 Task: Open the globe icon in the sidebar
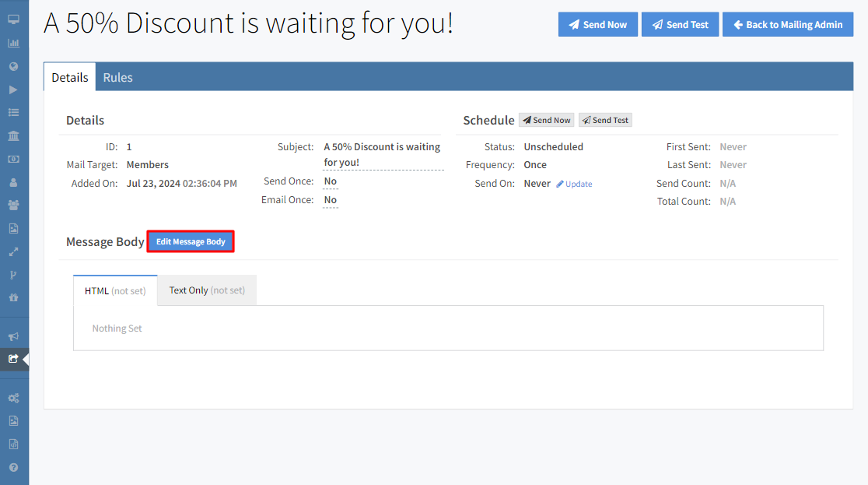pyautogui.click(x=13, y=66)
